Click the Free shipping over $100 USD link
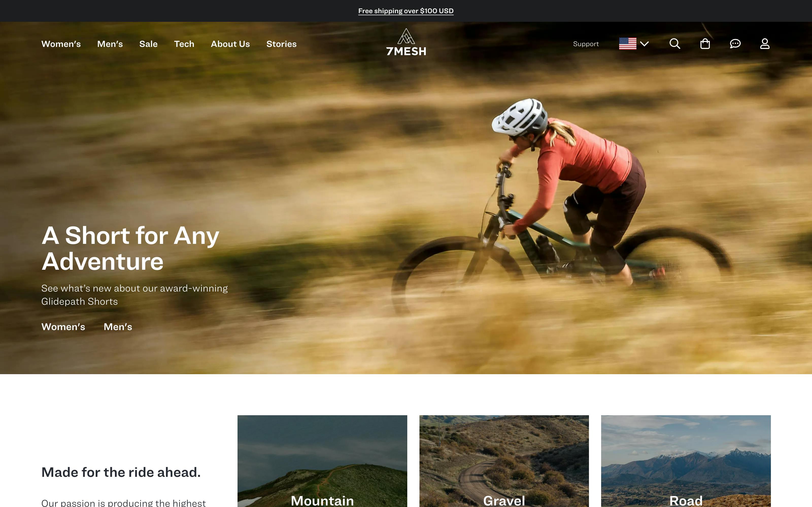Viewport: 812px width, 507px height. tap(406, 11)
